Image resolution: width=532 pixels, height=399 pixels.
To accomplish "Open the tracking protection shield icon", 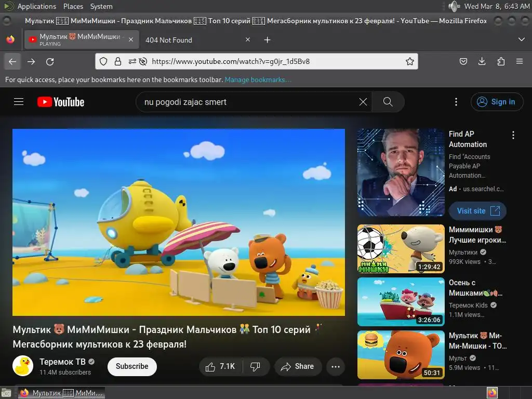I will 103,61.
